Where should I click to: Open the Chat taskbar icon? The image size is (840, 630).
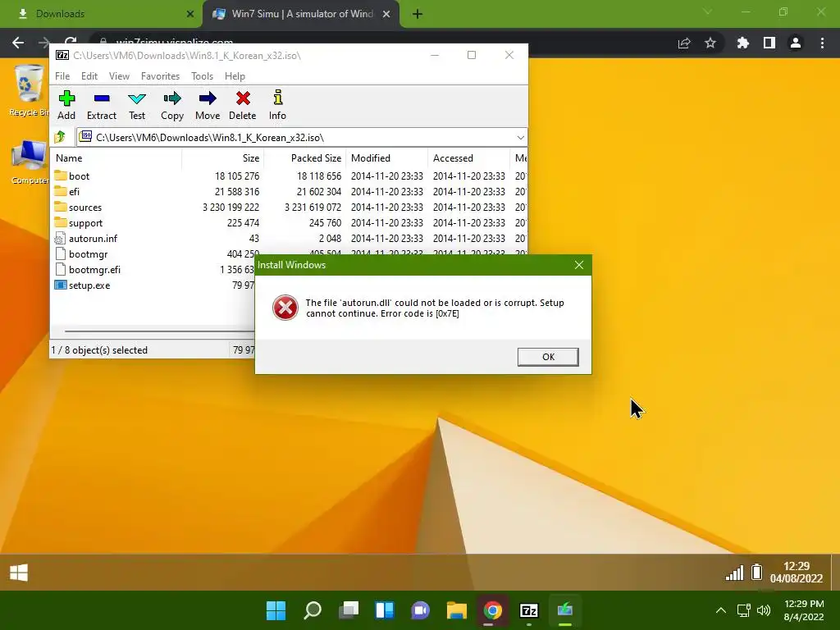[421, 610]
